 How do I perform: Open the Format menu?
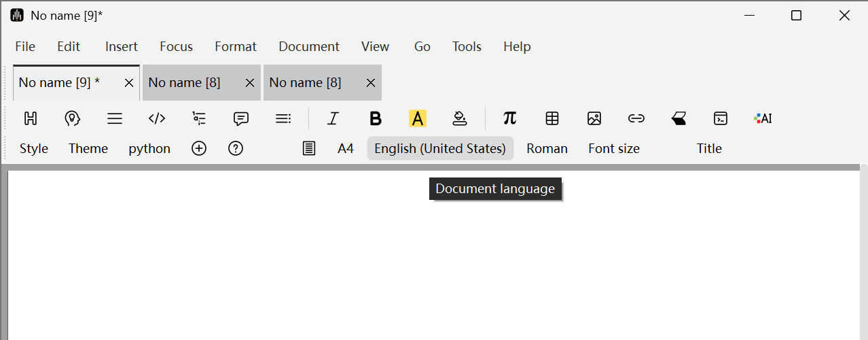236,46
